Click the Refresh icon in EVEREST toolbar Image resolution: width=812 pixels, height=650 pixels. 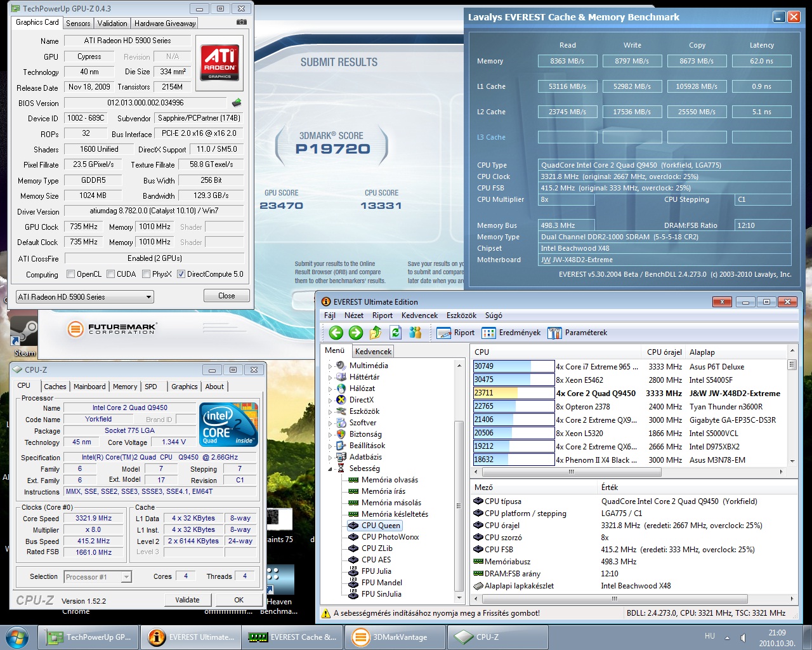tap(395, 333)
